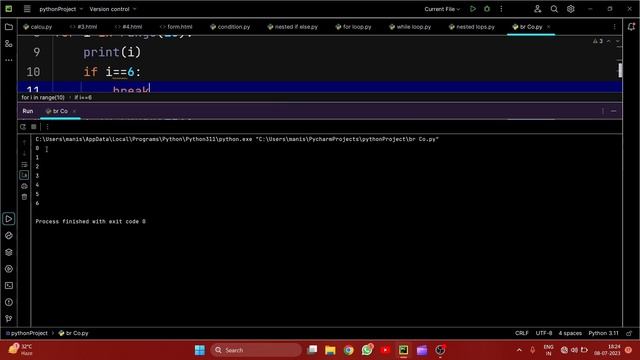The height and width of the screenshot is (360, 640).
Task: Click editor vertical scrollbar thumb
Action: (x=620, y=70)
